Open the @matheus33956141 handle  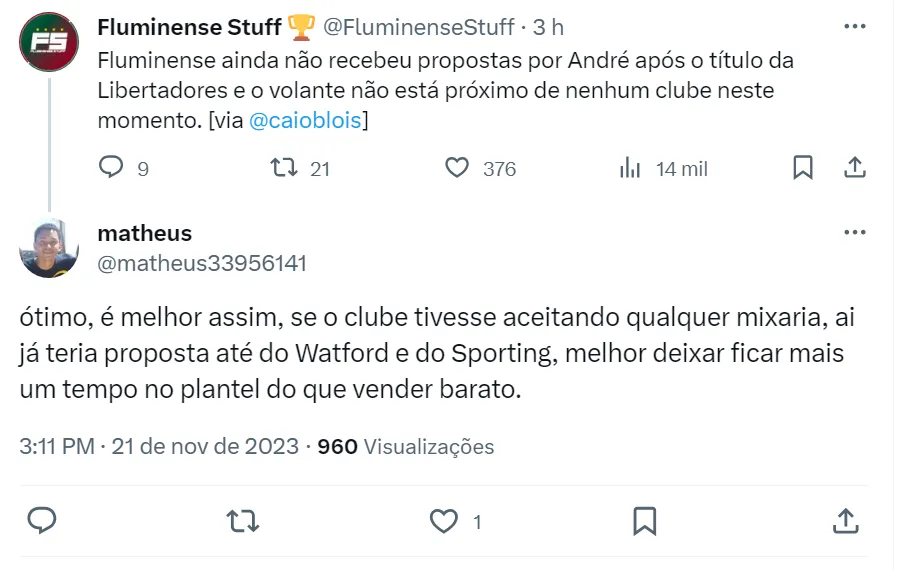click(x=202, y=264)
